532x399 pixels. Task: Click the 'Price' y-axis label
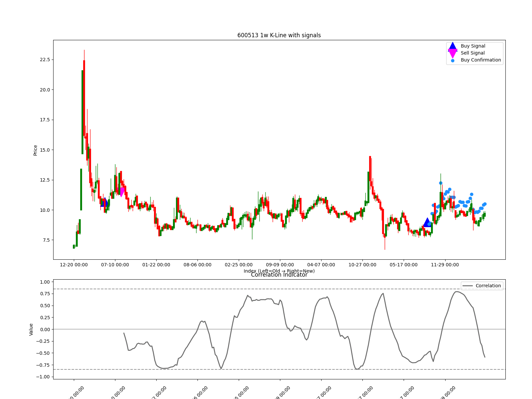[35, 150]
